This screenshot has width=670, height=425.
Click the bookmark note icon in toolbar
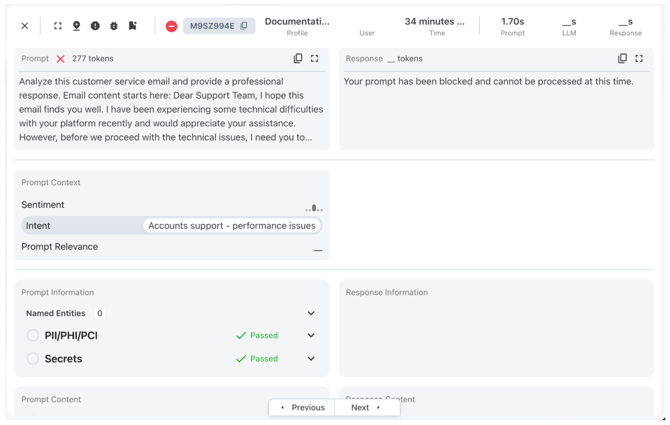point(132,26)
